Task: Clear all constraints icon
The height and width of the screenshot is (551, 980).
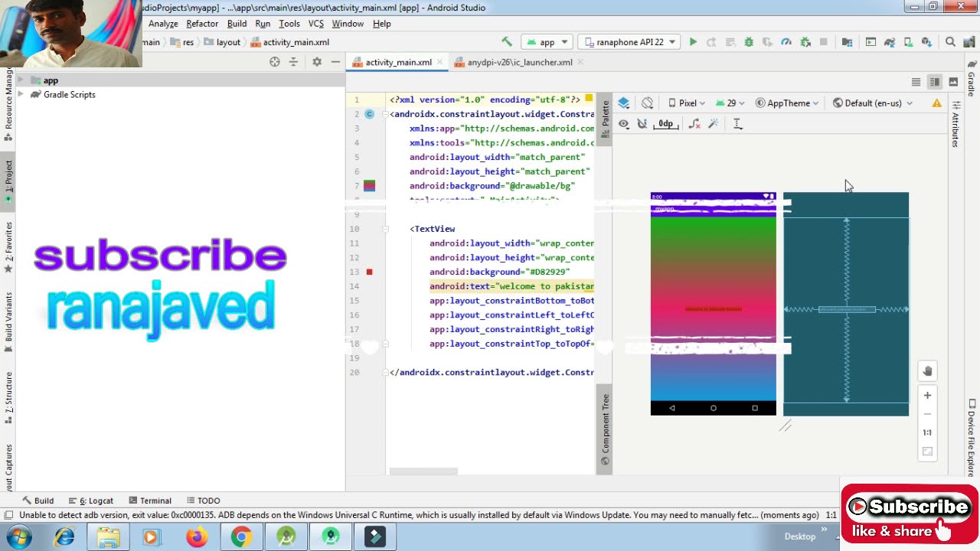Action: pos(694,124)
